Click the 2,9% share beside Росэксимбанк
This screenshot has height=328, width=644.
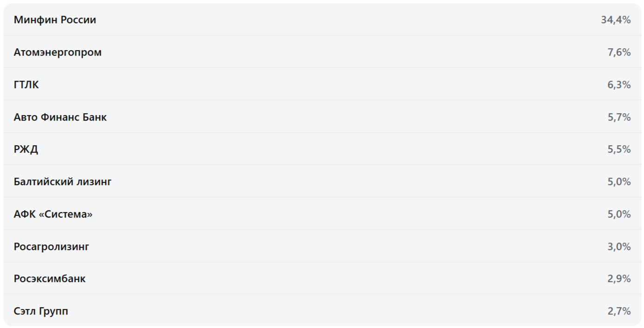pos(619,278)
